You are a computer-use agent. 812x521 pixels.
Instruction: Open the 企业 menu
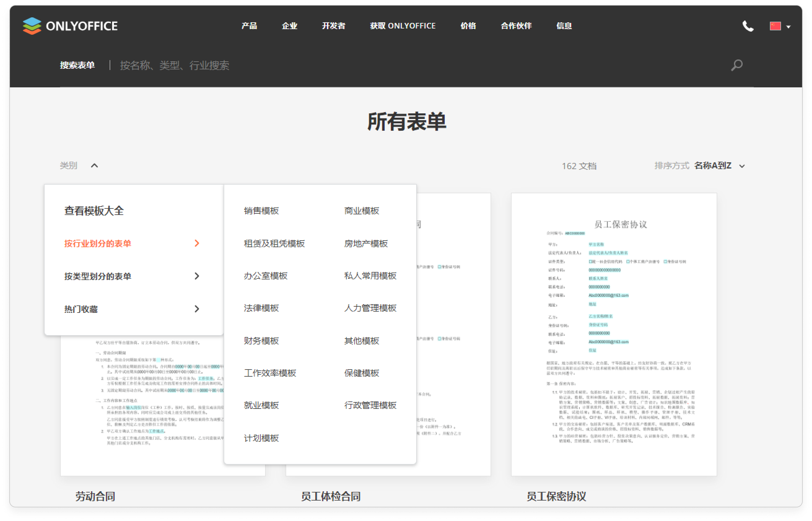(x=290, y=26)
